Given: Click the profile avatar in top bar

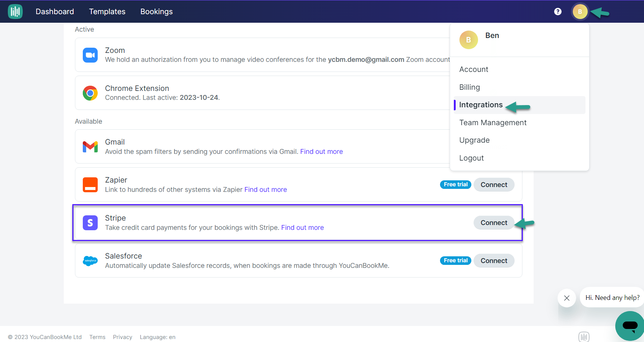Looking at the screenshot, I should click(580, 12).
